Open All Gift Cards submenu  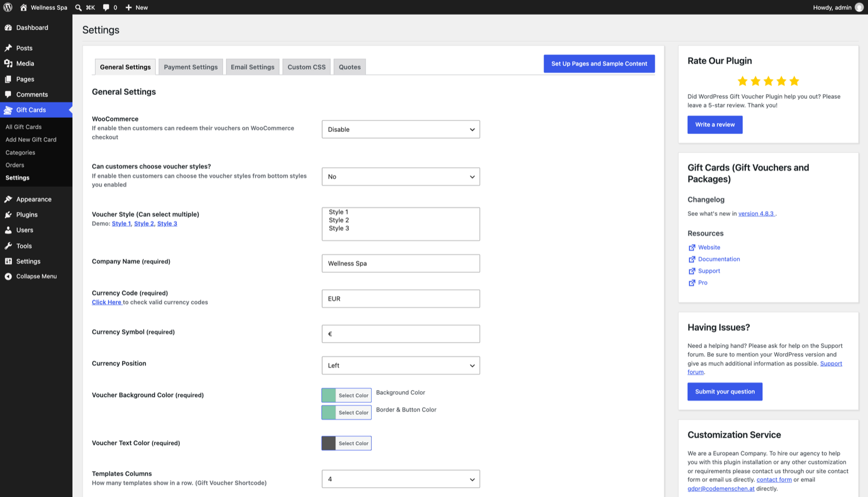point(24,127)
